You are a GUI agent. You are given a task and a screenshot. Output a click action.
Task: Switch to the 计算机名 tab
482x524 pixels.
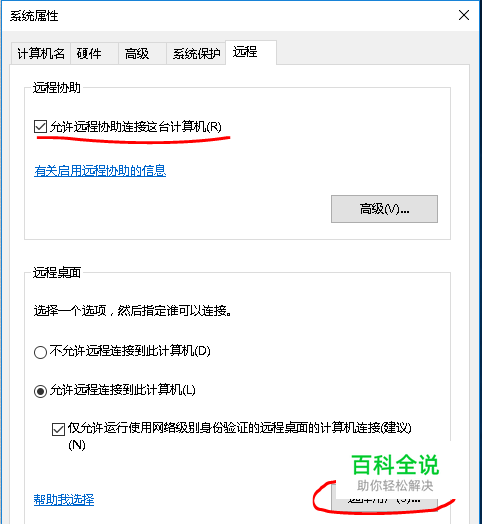[x=41, y=53]
